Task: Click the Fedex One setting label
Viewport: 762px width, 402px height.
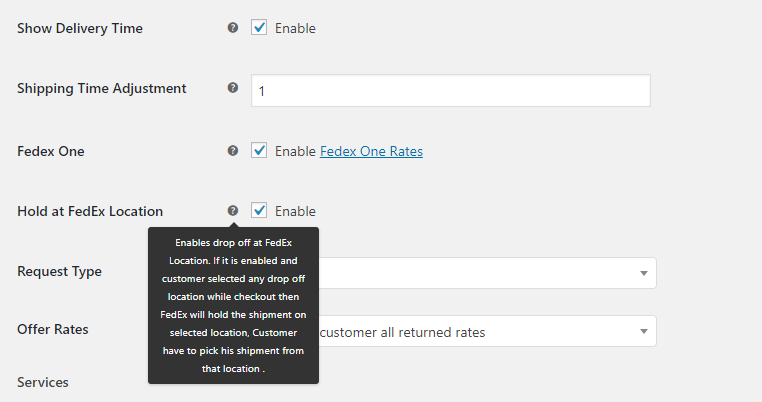Action: tap(51, 151)
